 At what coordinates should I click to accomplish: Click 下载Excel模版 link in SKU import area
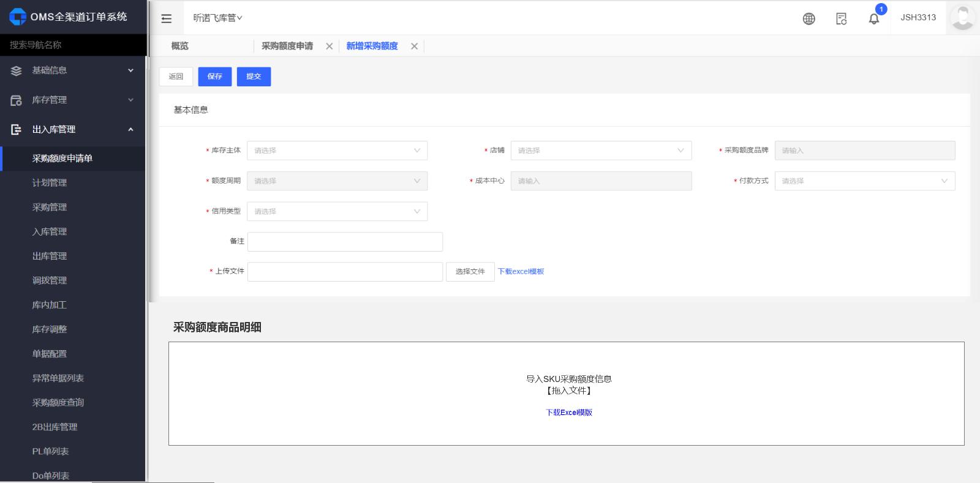569,413
